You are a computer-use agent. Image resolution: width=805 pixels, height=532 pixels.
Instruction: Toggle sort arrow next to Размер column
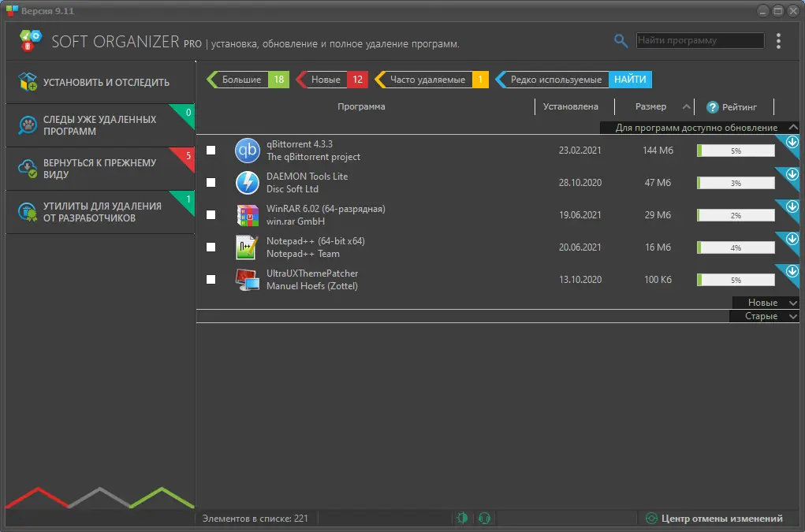[x=686, y=106]
